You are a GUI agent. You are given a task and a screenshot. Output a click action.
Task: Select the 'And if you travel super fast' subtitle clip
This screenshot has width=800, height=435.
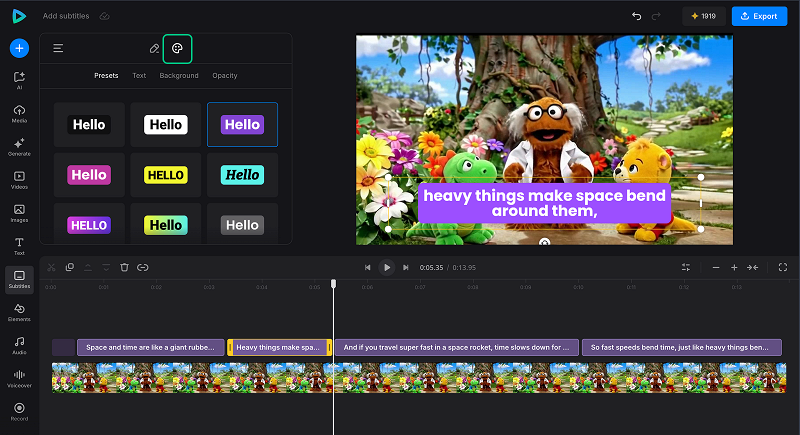coord(457,347)
